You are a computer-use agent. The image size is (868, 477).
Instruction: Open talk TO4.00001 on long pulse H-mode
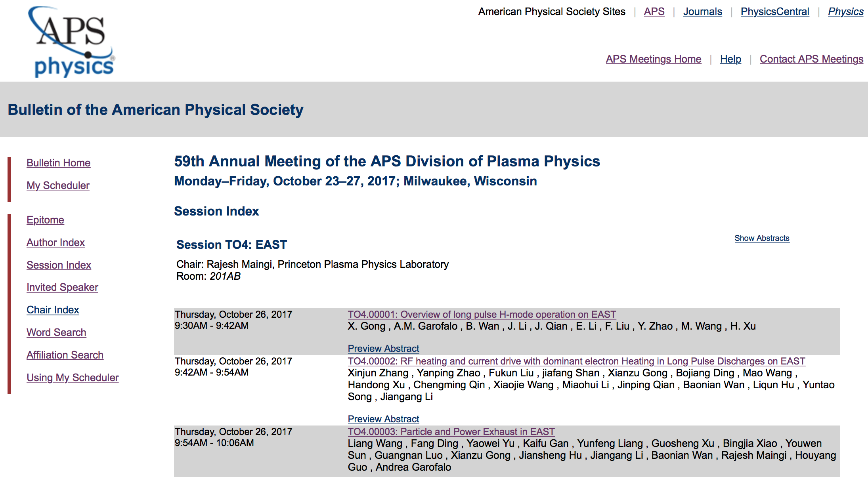(x=482, y=315)
